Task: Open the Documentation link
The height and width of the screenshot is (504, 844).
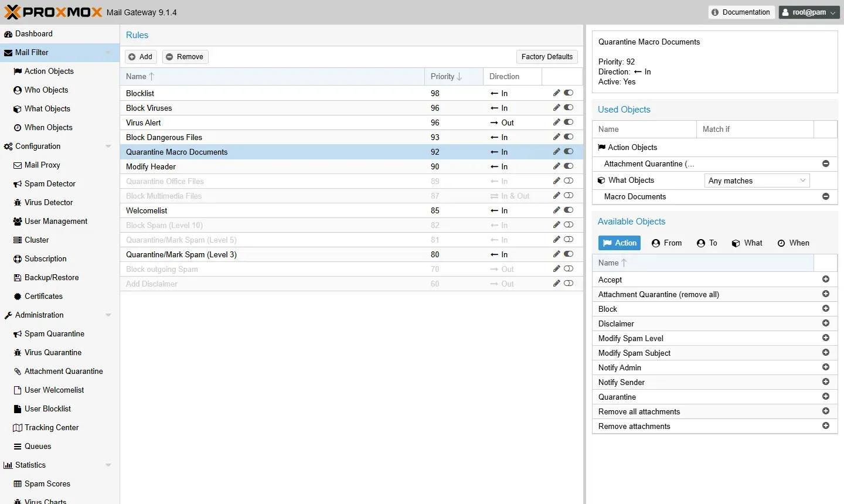Action: click(741, 12)
